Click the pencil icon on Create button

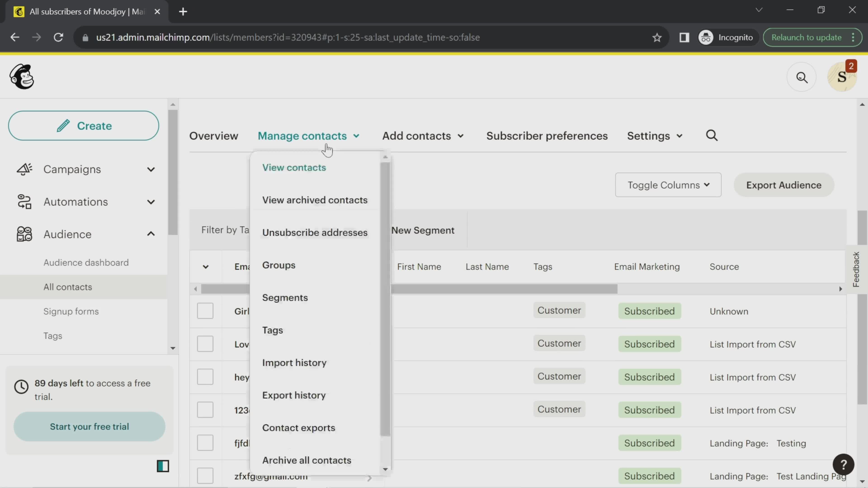point(63,126)
